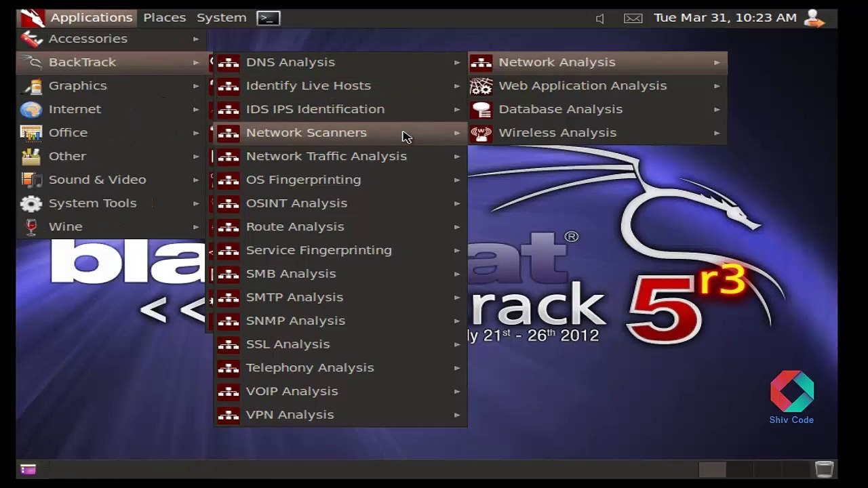Image resolution: width=868 pixels, height=488 pixels.
Task: Click the VPN Analysis icon
Action: click(x=229, y=415)
